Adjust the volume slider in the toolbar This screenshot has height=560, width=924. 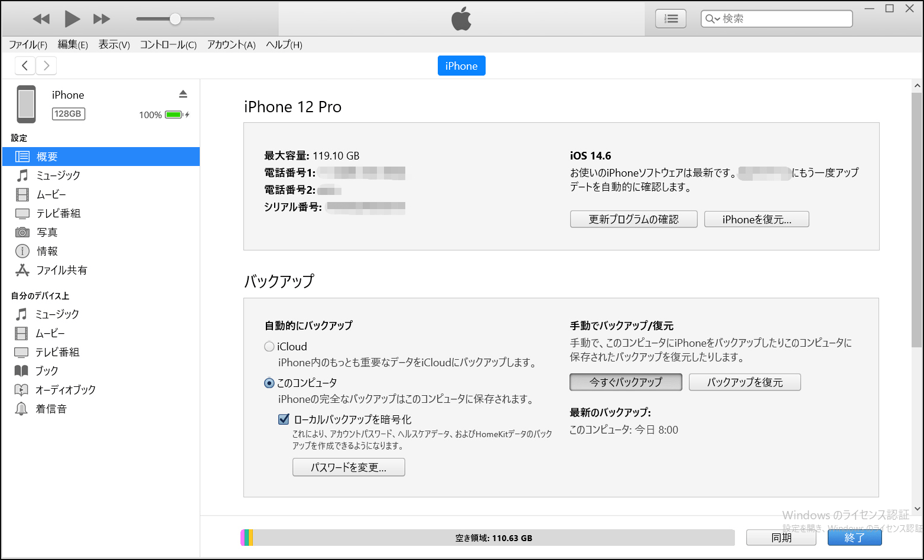click(175, 18)
